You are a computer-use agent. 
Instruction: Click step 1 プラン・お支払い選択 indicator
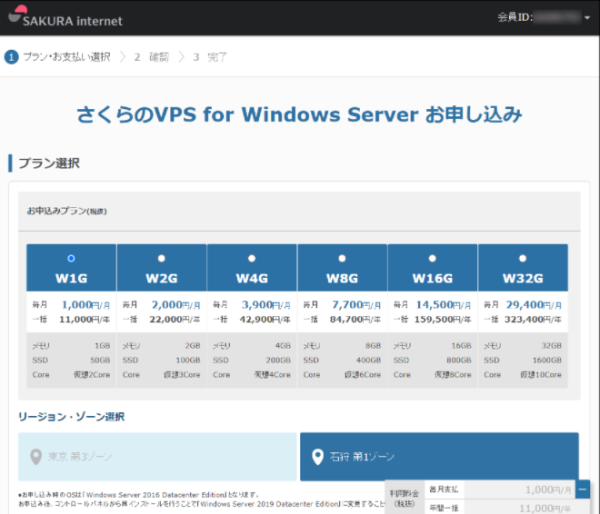[x=57, y=57]
